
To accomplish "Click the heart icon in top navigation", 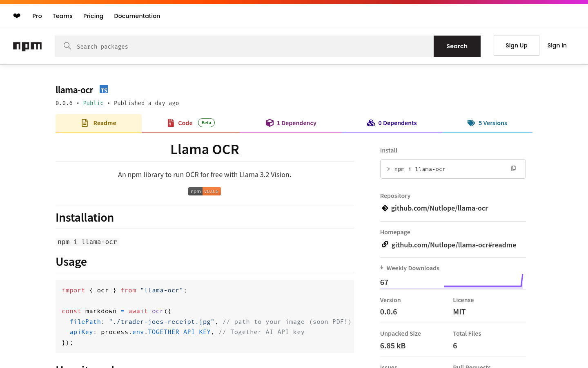I will point(17,16).
